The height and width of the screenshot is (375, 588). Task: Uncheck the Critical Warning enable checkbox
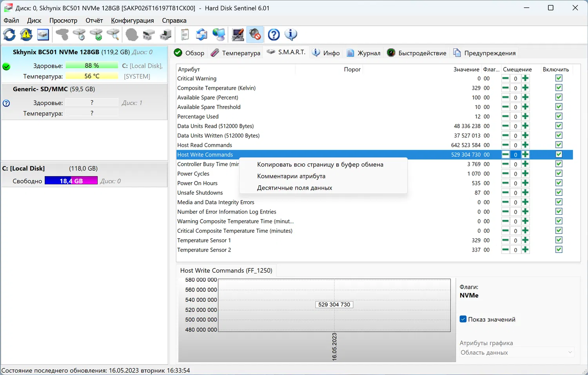(x=559, y=78)
